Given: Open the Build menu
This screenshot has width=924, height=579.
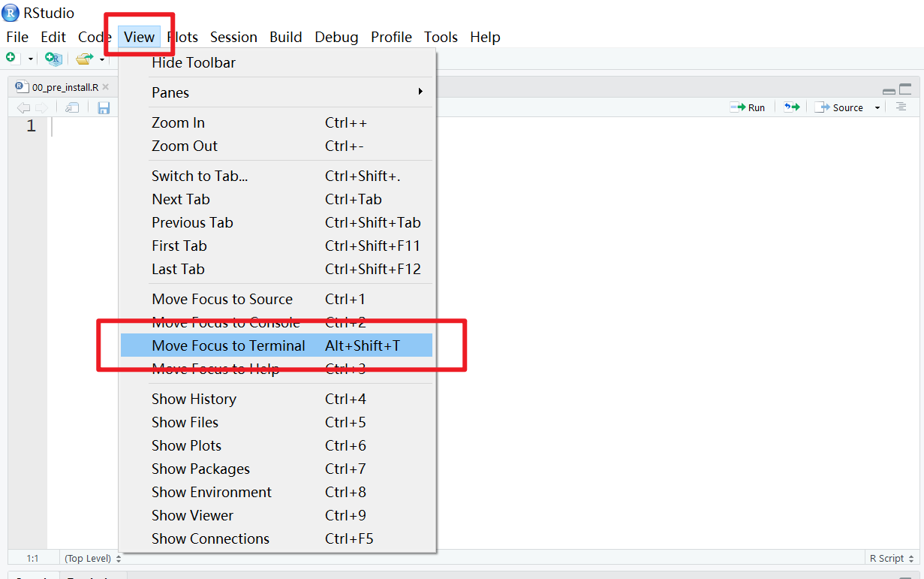Looking at the screenshot, I should tap(286, 37).
